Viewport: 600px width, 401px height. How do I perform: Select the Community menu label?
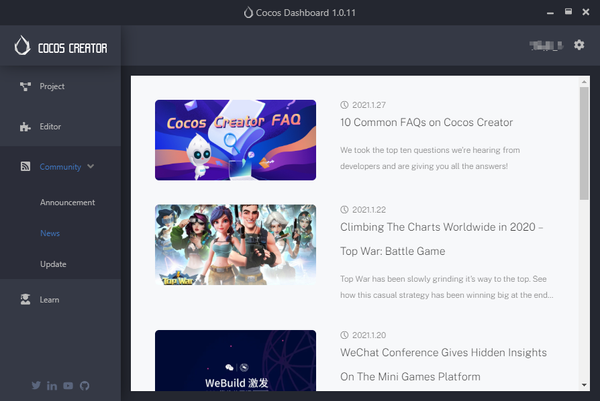[60, 167]
